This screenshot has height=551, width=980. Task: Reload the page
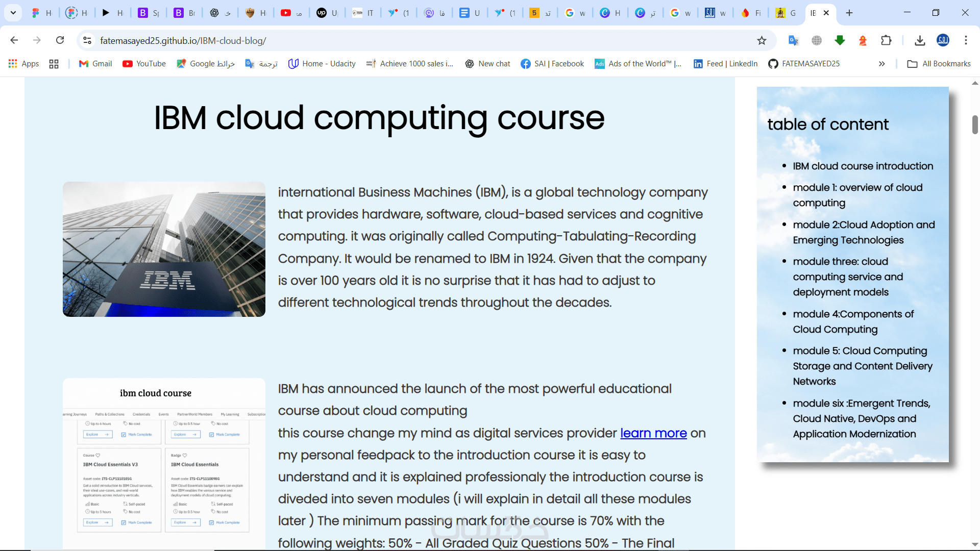tap(60, 40)
